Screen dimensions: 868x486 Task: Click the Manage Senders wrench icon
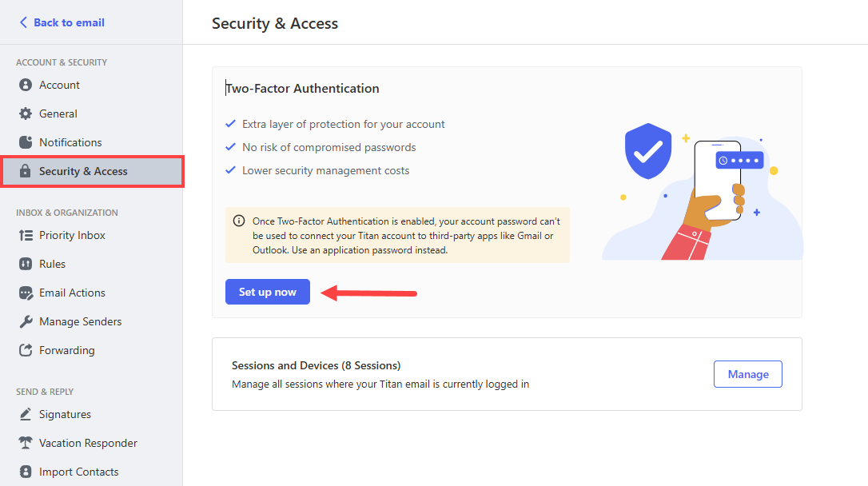[26, 321]
